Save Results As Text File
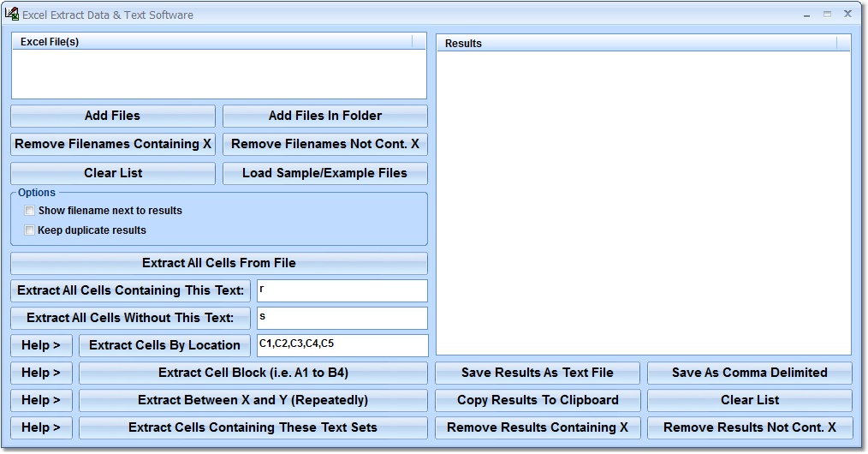Image resolution: width=868 pixels, height=454 pixels. tap(538, 373)
